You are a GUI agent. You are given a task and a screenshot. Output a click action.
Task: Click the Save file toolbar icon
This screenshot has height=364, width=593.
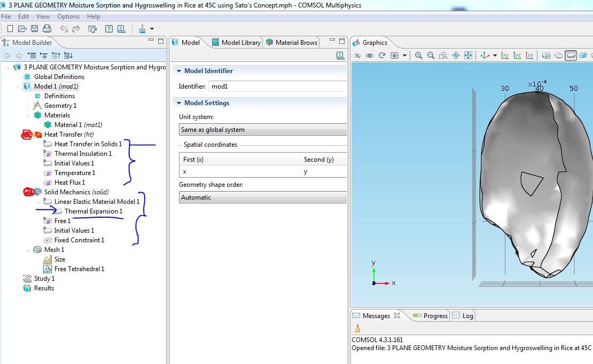coord(34,29)
